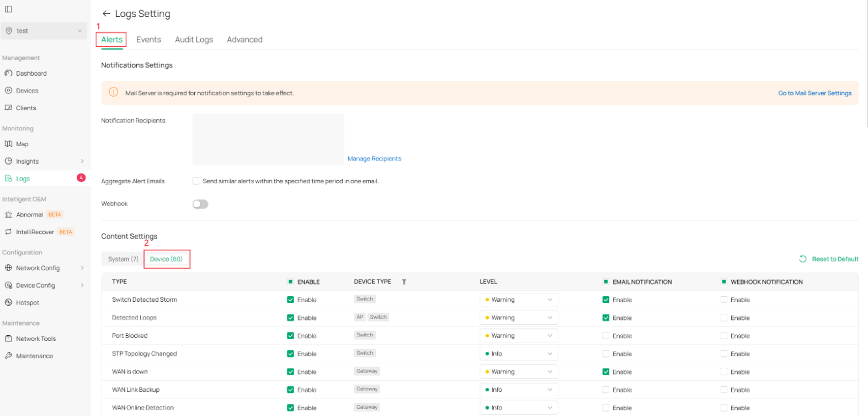Click the Gateway tag for WAN is down
This screenshot has height=416, width=868.
(367, 371)
